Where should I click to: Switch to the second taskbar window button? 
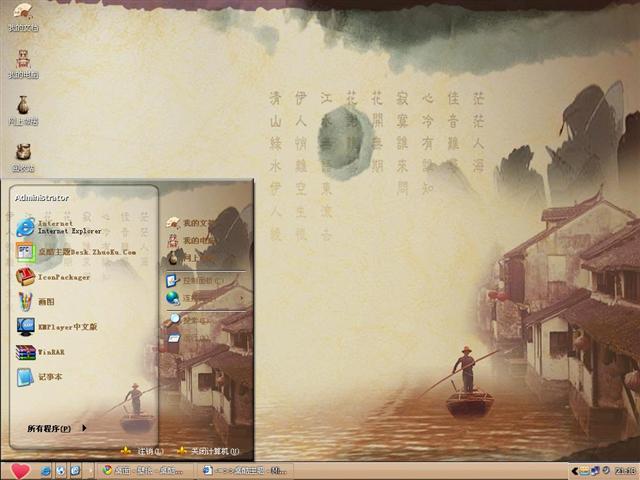[245, 471]
